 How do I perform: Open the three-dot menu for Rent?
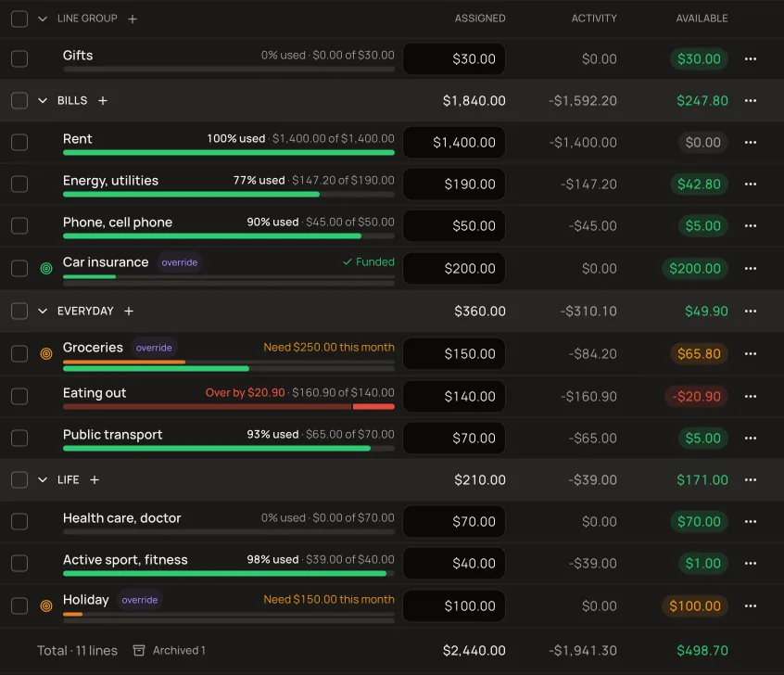point(750,142)
